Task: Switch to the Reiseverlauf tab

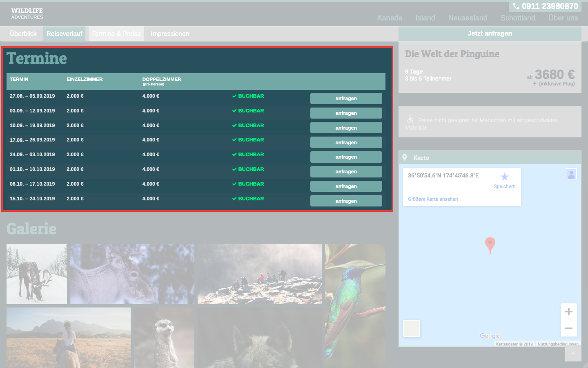Action: [64, 34]
